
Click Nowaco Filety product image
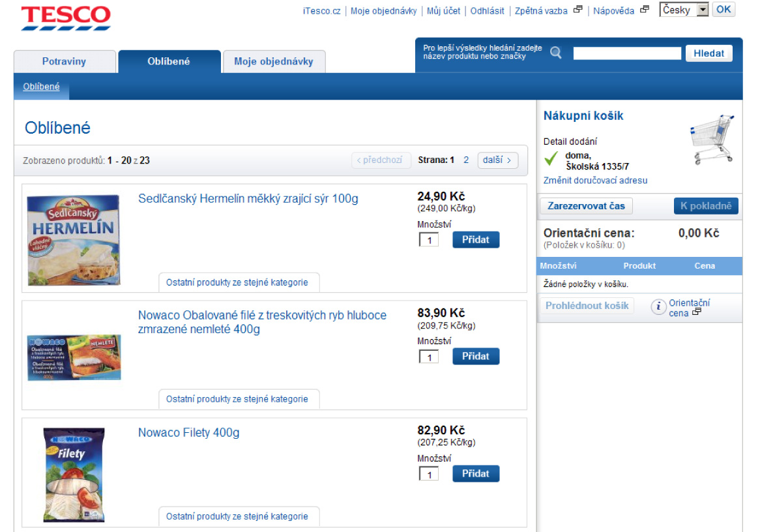[74, 474]
